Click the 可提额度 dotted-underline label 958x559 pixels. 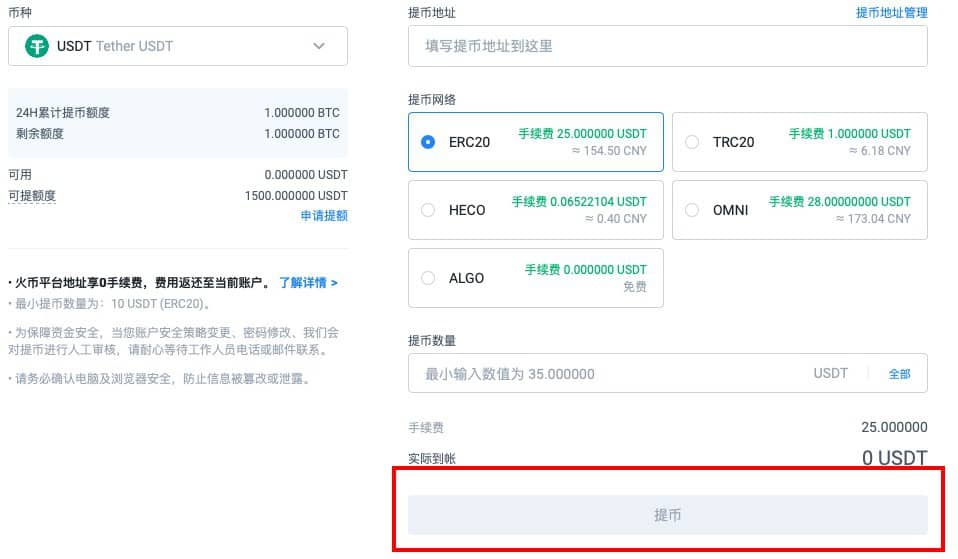pyautogui.click(x=32, y=195)
